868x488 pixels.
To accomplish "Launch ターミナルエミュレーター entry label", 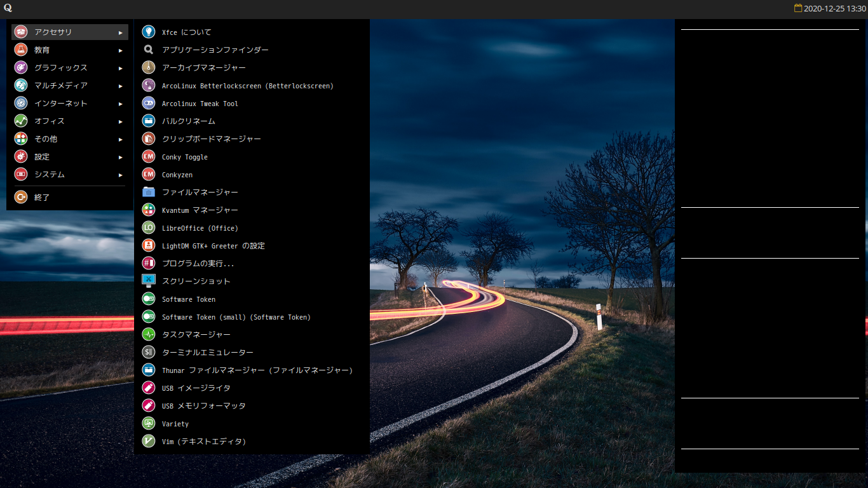I will pos(208,353).
